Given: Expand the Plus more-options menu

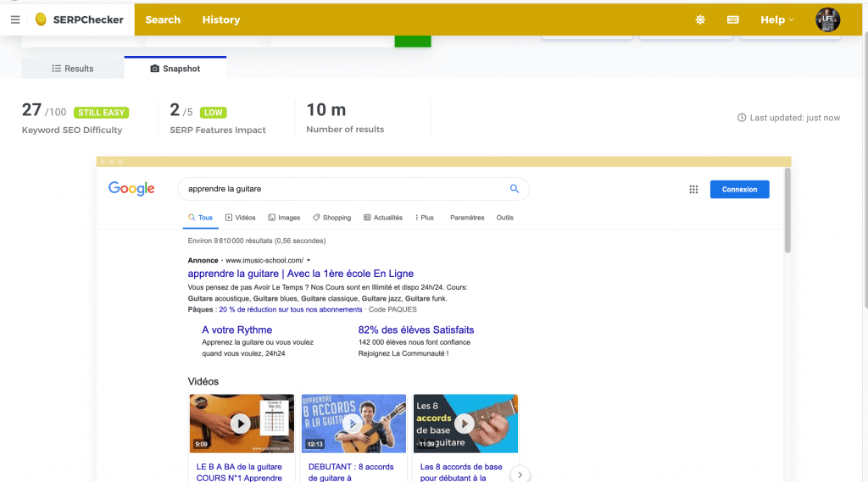Looking at the screenshot, I should 425,218.
